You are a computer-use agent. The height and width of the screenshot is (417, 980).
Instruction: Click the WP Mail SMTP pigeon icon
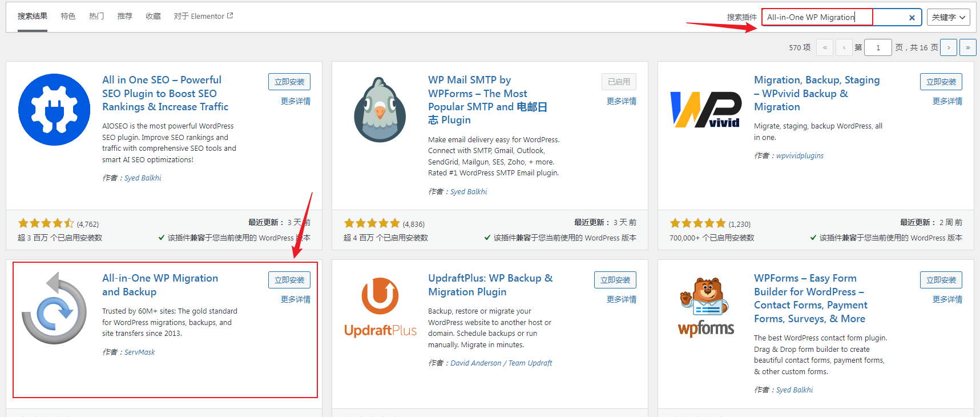pyautogui.click(x=380, y=110)
